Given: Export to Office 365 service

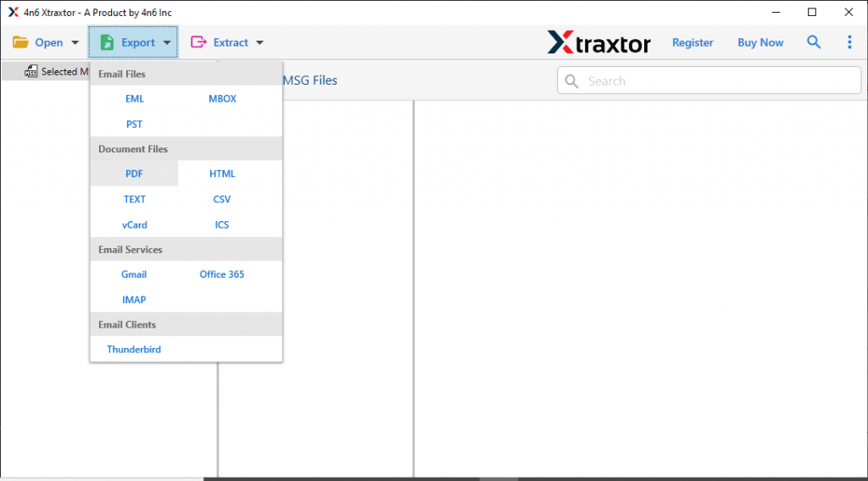Looking at the screenshot, I should point(222,274).
